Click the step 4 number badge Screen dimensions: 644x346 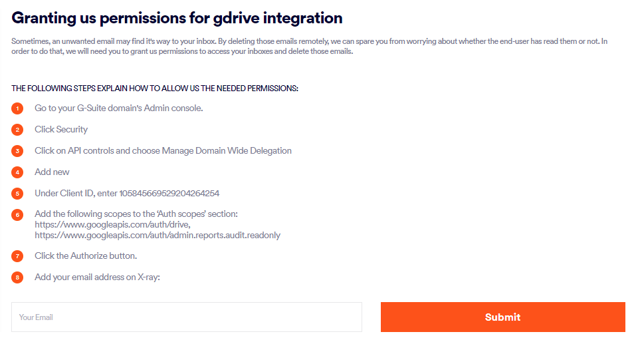tap(17, 172)
